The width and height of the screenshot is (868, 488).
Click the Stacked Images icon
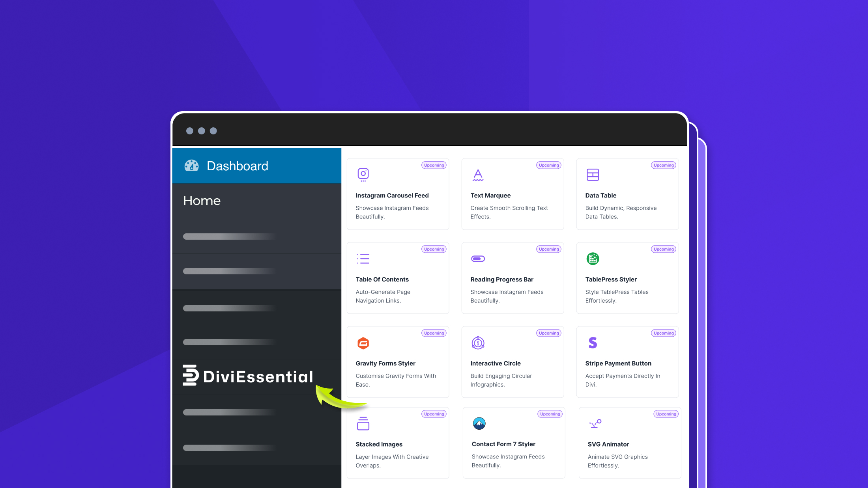coord(363,423)
